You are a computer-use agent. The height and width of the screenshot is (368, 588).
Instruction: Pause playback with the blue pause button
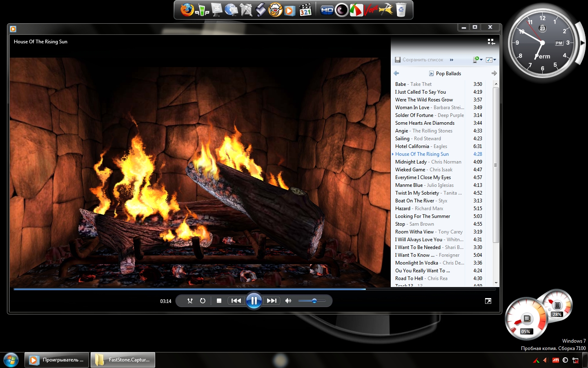(254, 301)
